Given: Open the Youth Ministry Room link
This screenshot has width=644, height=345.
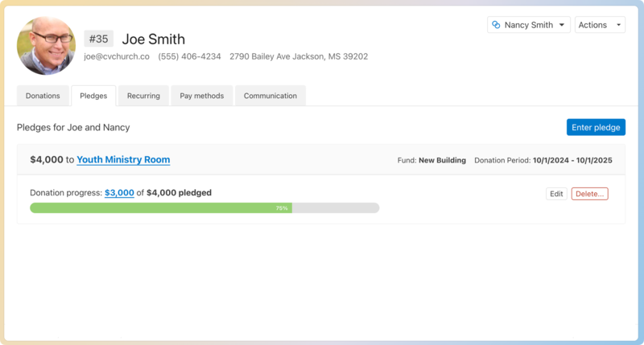Looking at the screenshot, I should pos(123,160).
